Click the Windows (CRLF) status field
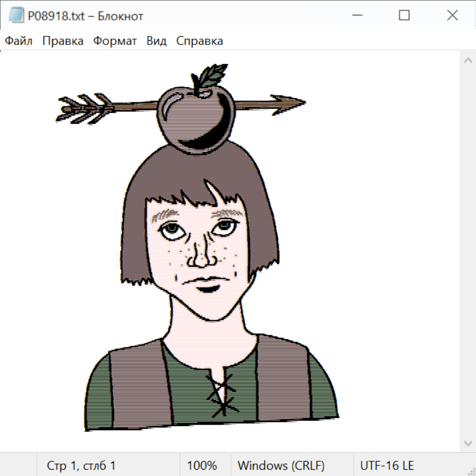476x476 pixels. 281,465
